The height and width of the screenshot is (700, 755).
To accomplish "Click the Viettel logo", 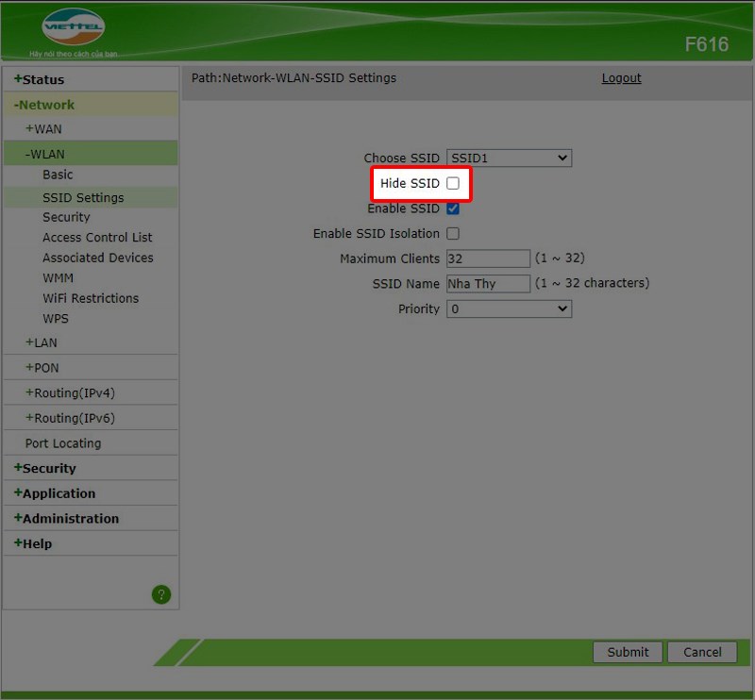I will pyautogui.click(x=74, y=26).
